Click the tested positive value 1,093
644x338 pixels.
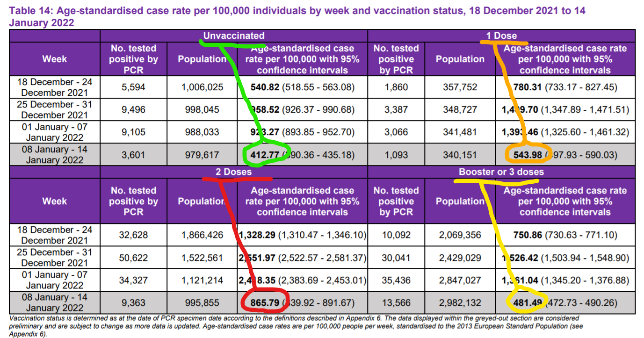click(396, 155)
